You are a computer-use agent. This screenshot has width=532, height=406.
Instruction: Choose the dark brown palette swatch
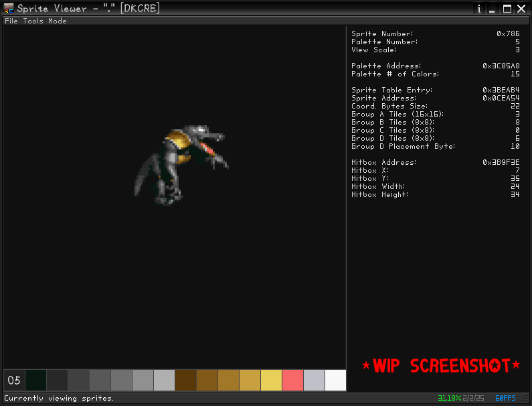[x=185, y=380]
